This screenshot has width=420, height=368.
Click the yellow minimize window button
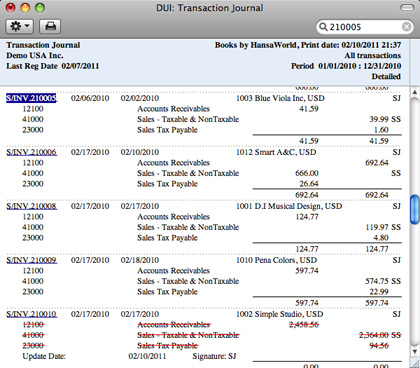click(x=25, y=7)
